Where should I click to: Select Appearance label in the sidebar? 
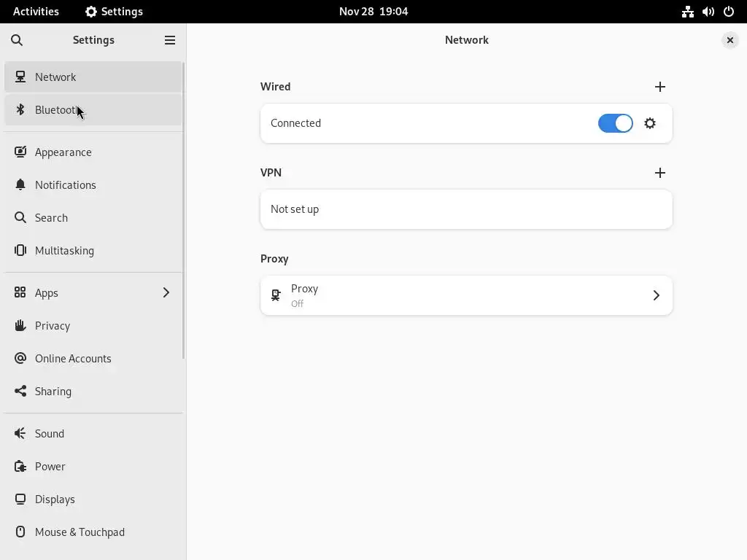click(x=63, y=152)
